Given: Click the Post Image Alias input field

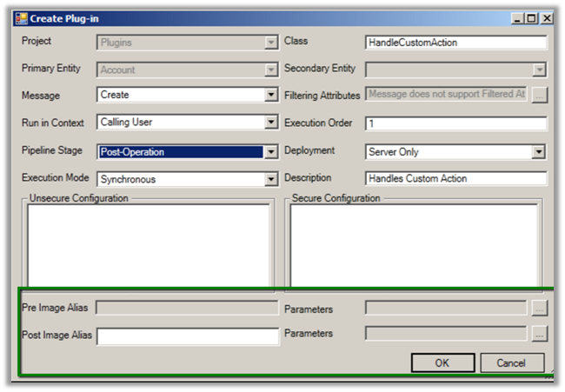Looking at the screenshot, I should pyautogui.click(x=188, y=336).
